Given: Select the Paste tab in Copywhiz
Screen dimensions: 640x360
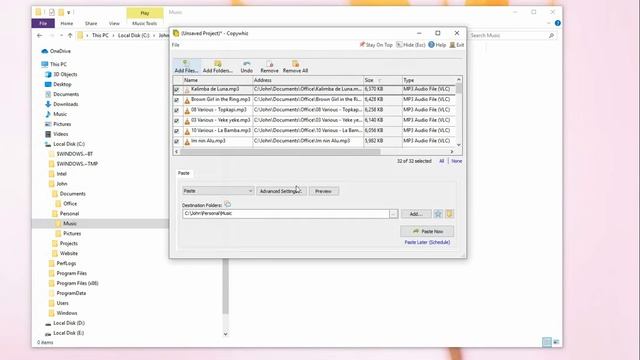Looking at the screenshot, I should pos(184,173).
